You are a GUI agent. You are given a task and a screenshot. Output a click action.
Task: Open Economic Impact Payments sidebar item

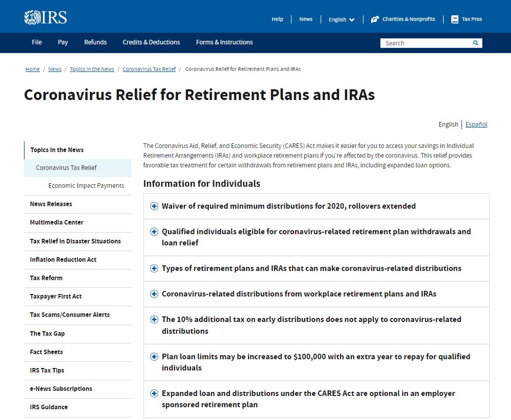point(86,186)
